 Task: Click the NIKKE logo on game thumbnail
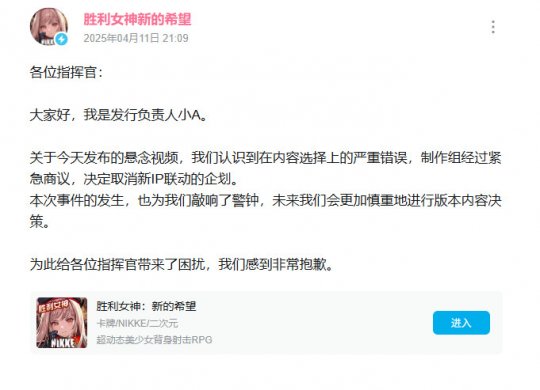point(62,343)
